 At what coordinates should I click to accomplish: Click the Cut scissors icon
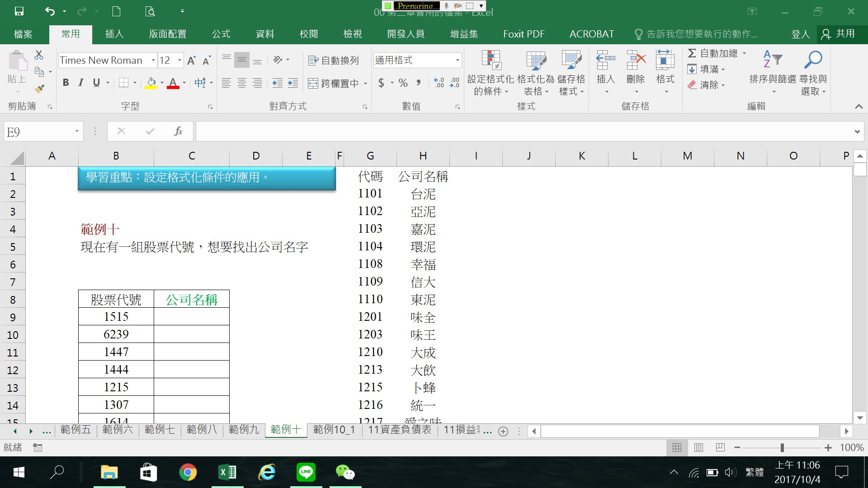pos(39,55)
